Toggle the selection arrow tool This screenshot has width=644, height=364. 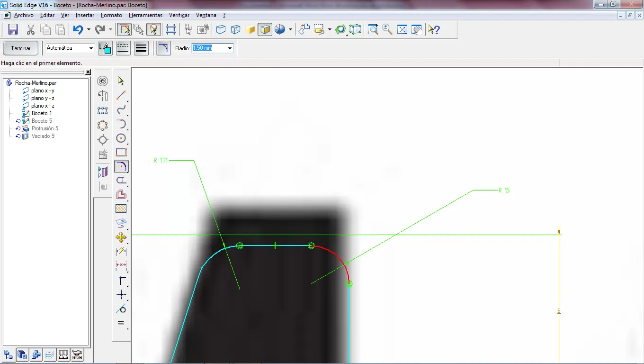point(121,81)
